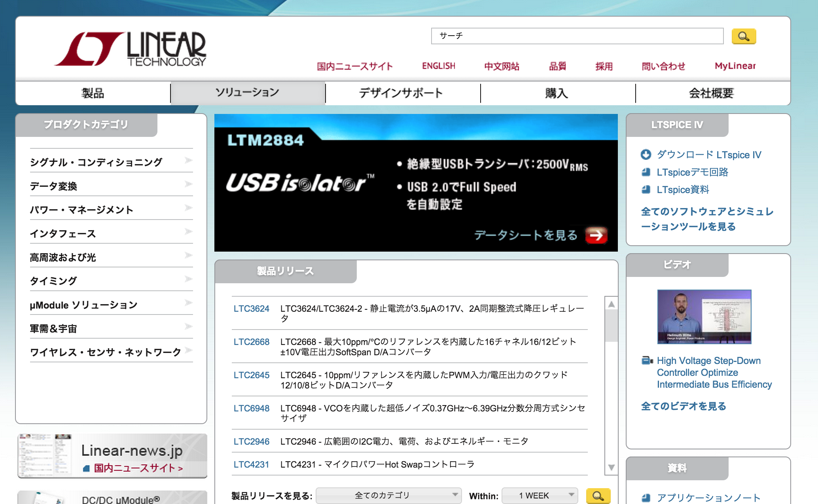Open the LTC3624 product link

tap(251, 309)
